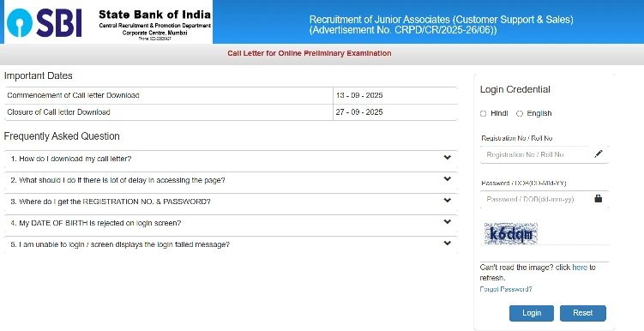
Task: Click the SBI logo
Action: [45, 23]
